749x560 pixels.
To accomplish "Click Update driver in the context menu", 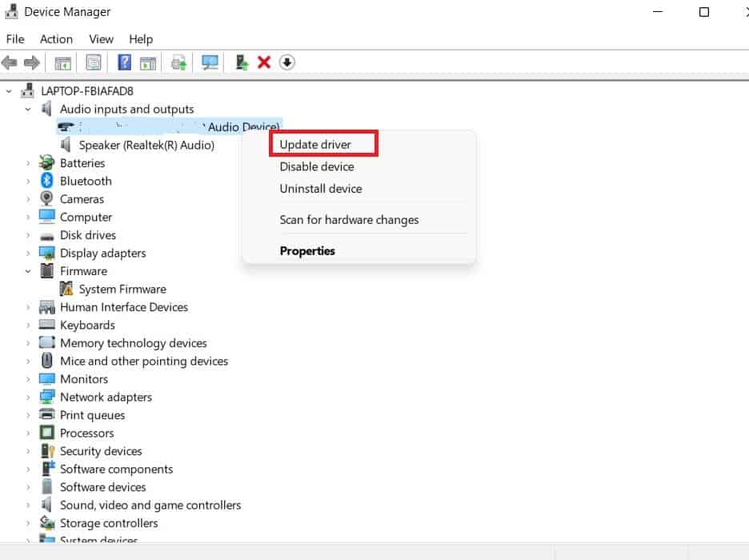I will (x=315, y=144).
